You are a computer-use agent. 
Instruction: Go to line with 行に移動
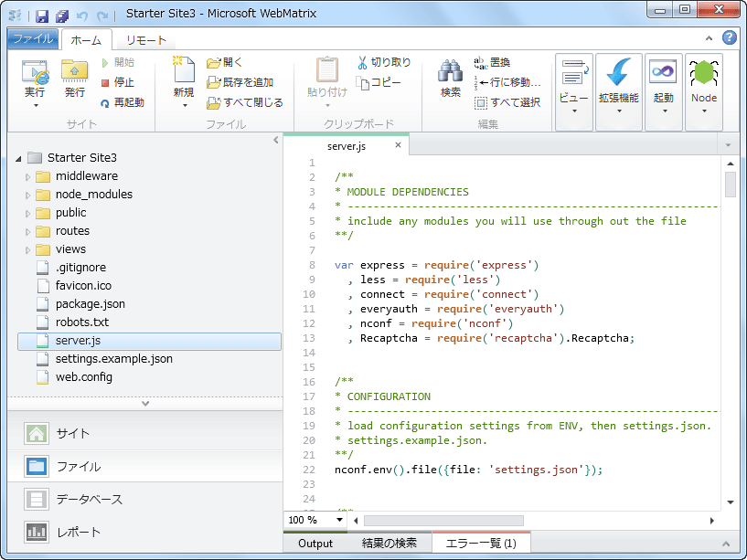pyautogui.click(x=507, y=82)
